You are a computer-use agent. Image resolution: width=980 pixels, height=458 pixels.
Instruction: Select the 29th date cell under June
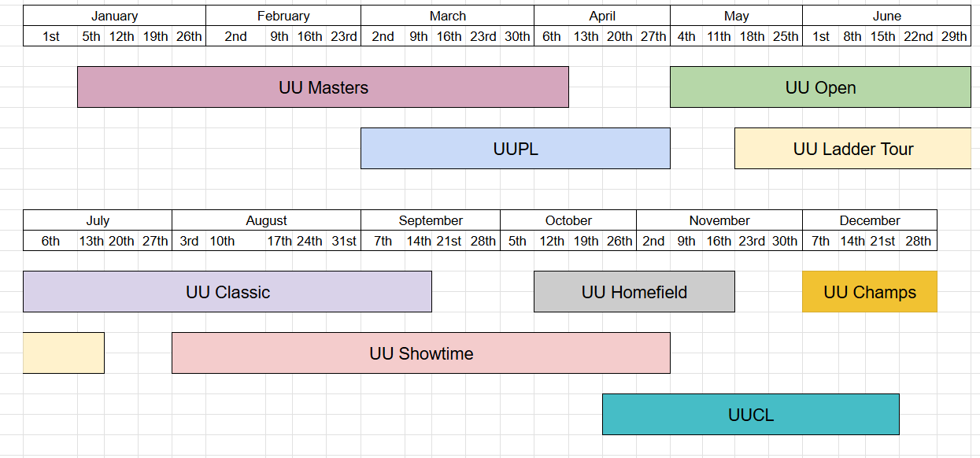(x=954, y=36)
